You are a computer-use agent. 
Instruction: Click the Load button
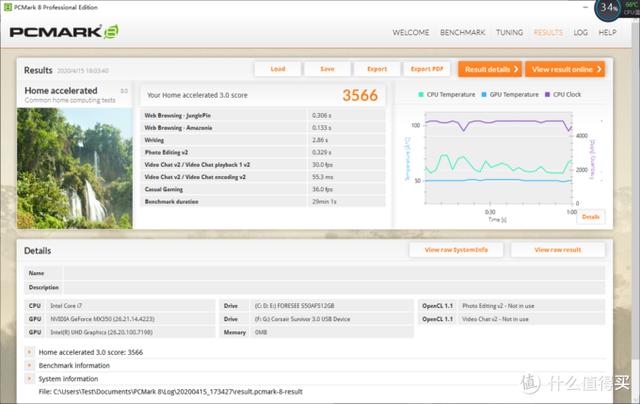coord(278,69)
